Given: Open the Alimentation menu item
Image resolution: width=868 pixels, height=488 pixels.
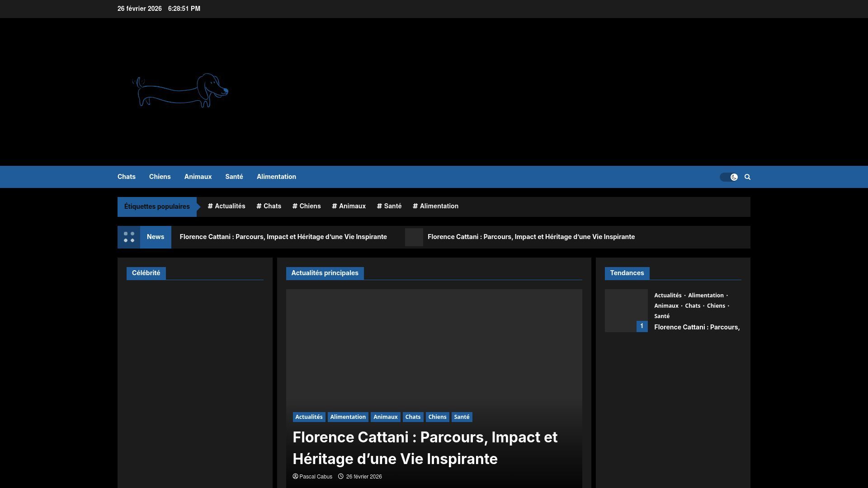Looking at the screenshot, I should (x=276, y=177).
